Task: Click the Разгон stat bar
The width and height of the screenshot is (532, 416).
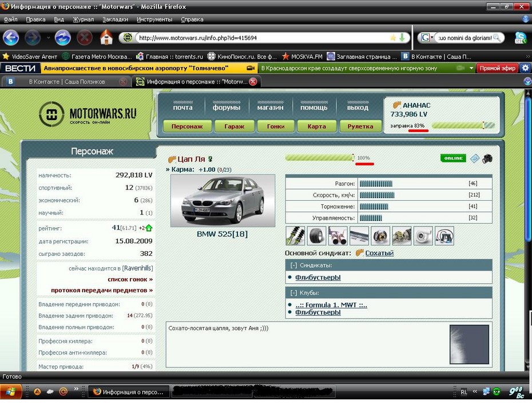Action: tap(376, 184)
